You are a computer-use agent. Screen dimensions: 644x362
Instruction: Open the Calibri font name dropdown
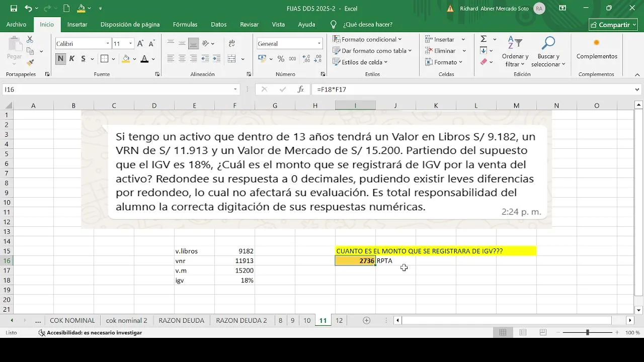[x=108, y=44]
